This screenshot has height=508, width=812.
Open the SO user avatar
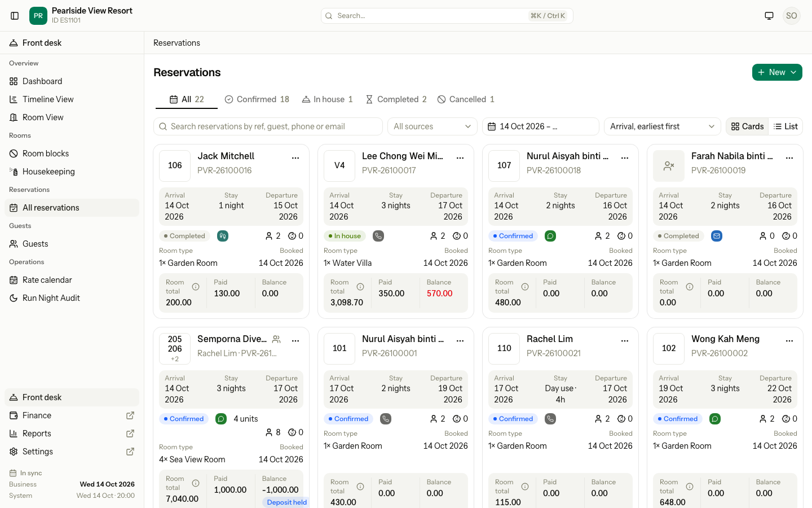pyautogui.click(x=792, y=16)
